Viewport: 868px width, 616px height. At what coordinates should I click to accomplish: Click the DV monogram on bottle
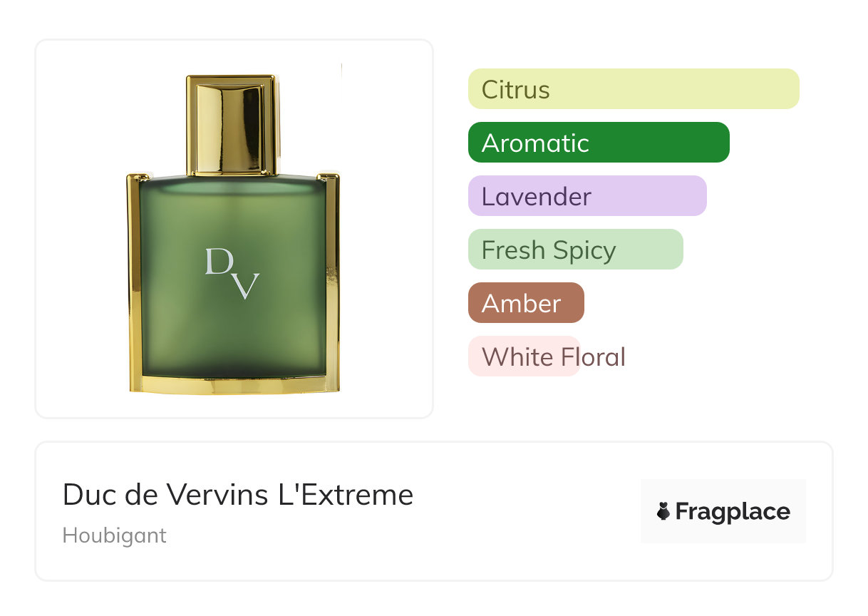pyautogui.click(x=232, y=273)
